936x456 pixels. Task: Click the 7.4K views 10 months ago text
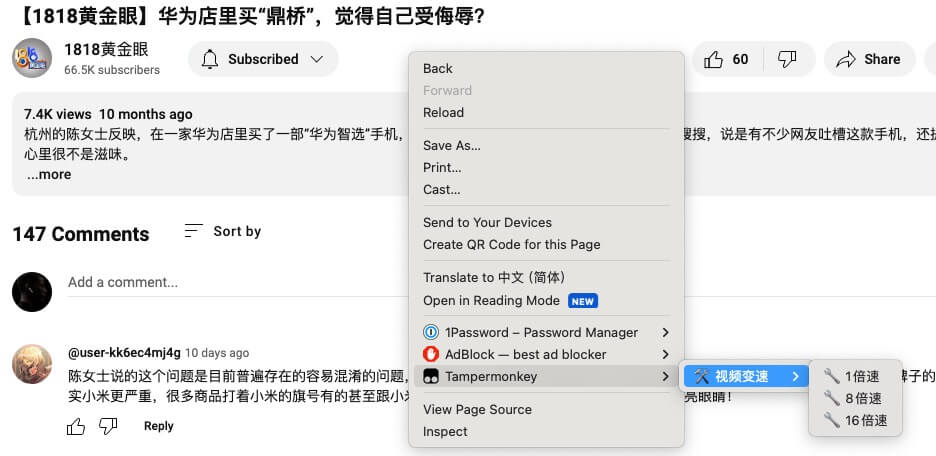108,114
